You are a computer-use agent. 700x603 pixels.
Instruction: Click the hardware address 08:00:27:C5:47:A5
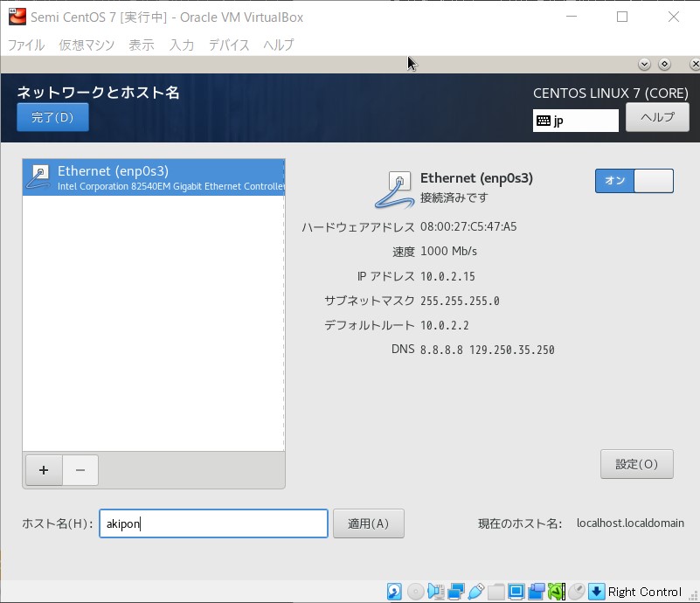click(468, 226)
